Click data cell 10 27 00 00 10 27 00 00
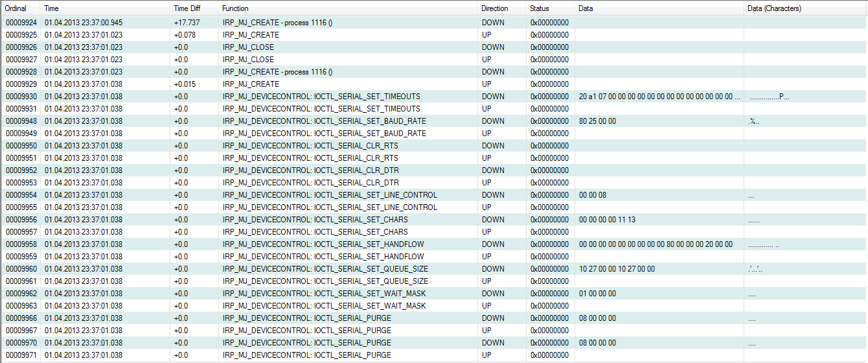 (617, 269)
